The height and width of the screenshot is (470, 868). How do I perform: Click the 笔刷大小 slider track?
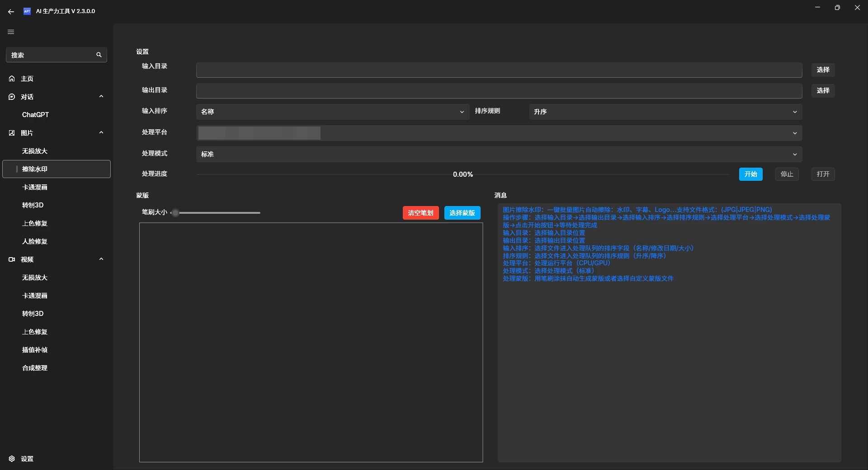click(x=217, y=213)
